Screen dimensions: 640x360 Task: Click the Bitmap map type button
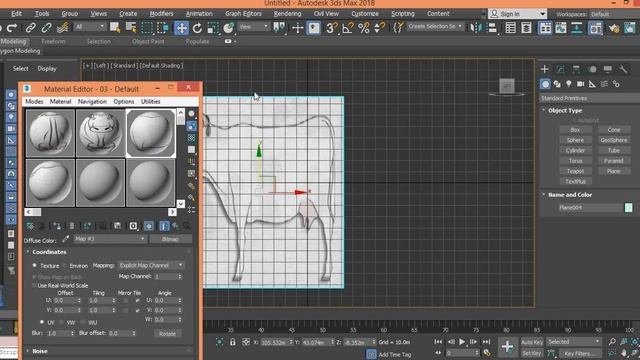[x=170, y=239]
